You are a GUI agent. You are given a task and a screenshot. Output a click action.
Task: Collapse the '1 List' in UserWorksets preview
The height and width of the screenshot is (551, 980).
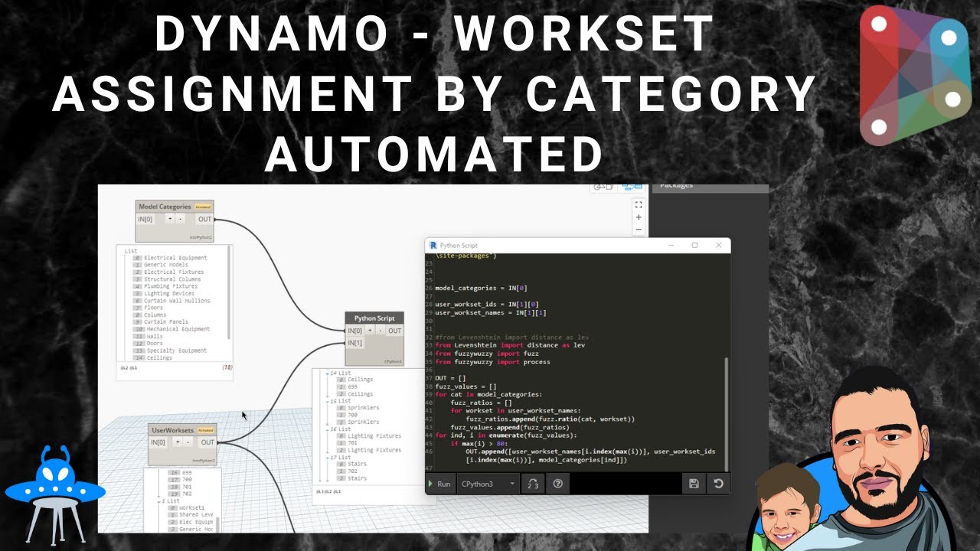tap(158, 501)
